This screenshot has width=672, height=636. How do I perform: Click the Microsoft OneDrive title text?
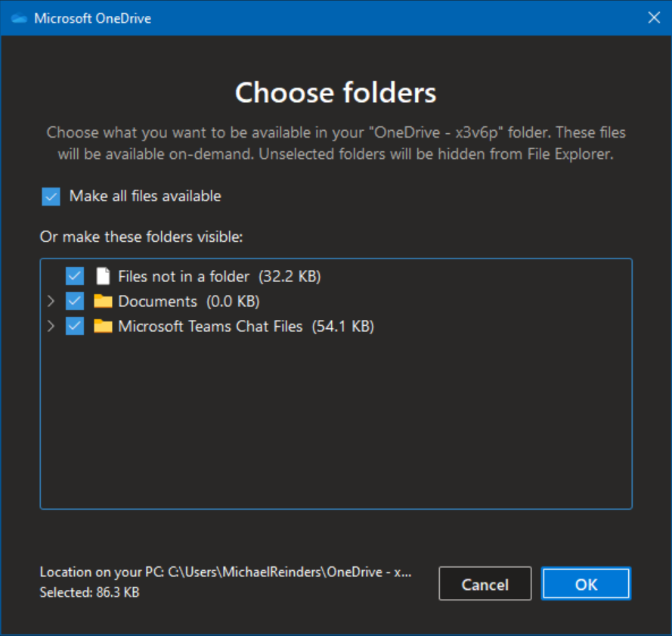[92, 18]
